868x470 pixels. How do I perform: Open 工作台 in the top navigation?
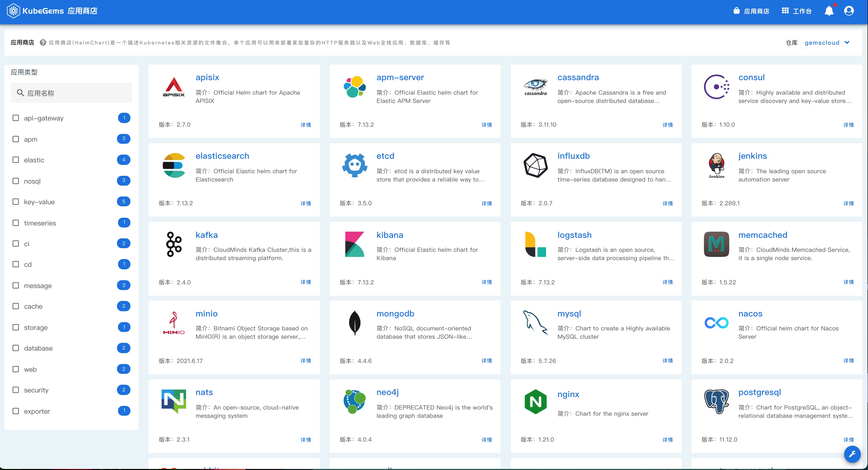click(x=797, y=11)
